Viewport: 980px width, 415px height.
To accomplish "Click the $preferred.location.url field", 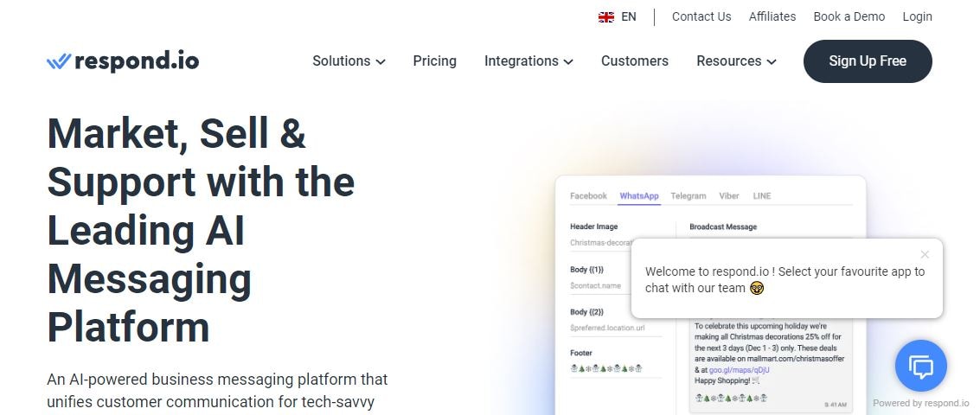I will pyautogui.click(x=616, y=329).
